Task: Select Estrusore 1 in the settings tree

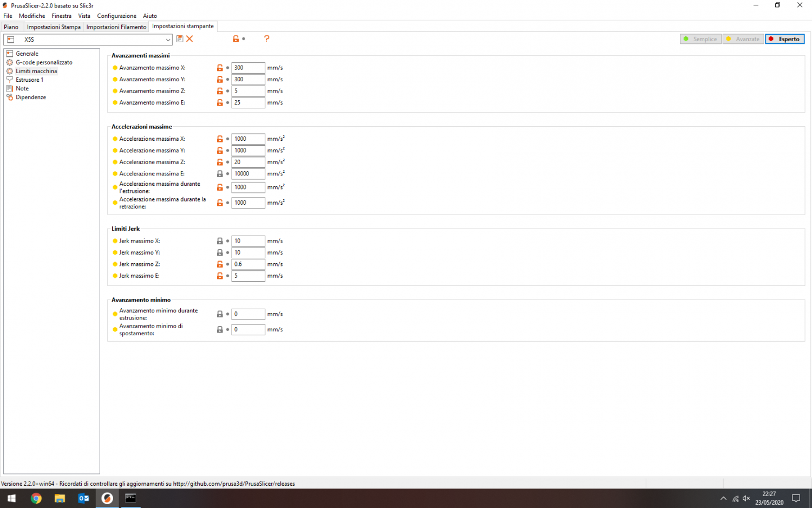Action: 30,80
